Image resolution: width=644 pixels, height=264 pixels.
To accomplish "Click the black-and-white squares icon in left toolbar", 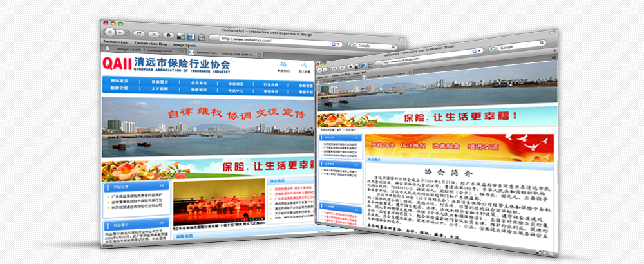I will coord(181,36).
